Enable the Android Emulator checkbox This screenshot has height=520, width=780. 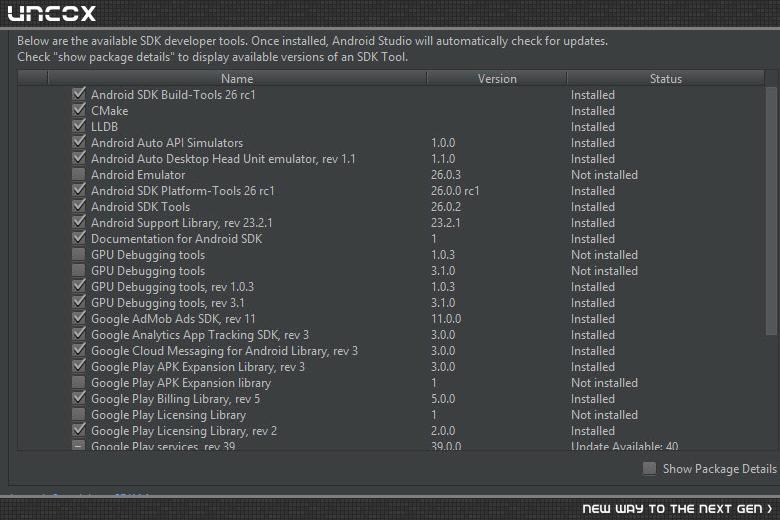[x=79, y=174]
